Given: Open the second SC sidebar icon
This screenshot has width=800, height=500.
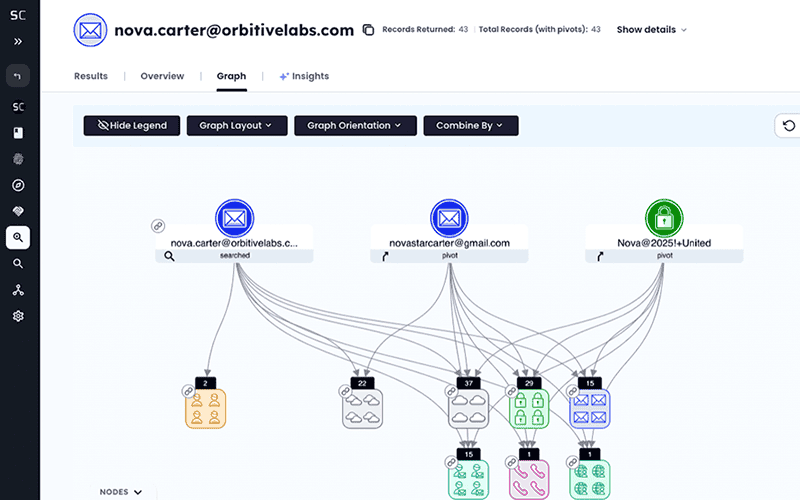Looking at the screenshot, I should 18,107.
